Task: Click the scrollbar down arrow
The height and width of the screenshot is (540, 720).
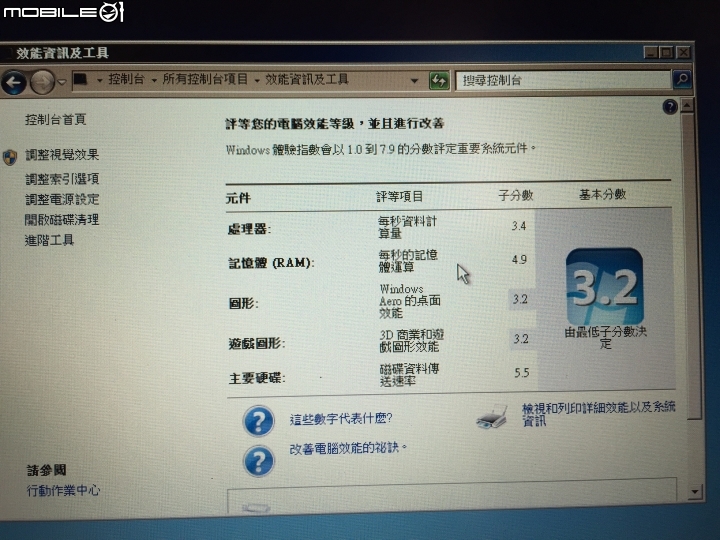Action: pos(694,492)
